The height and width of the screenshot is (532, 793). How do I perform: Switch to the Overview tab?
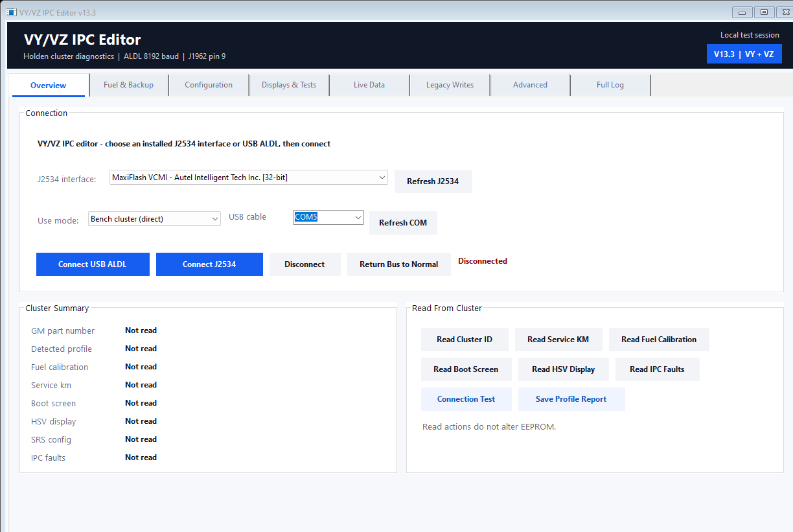(49, 85)
